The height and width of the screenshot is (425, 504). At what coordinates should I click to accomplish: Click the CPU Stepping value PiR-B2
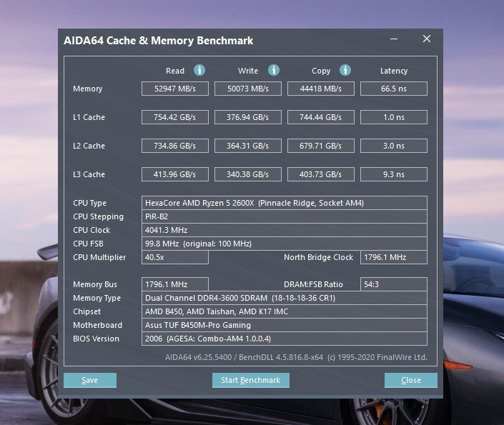pos(284,216)
